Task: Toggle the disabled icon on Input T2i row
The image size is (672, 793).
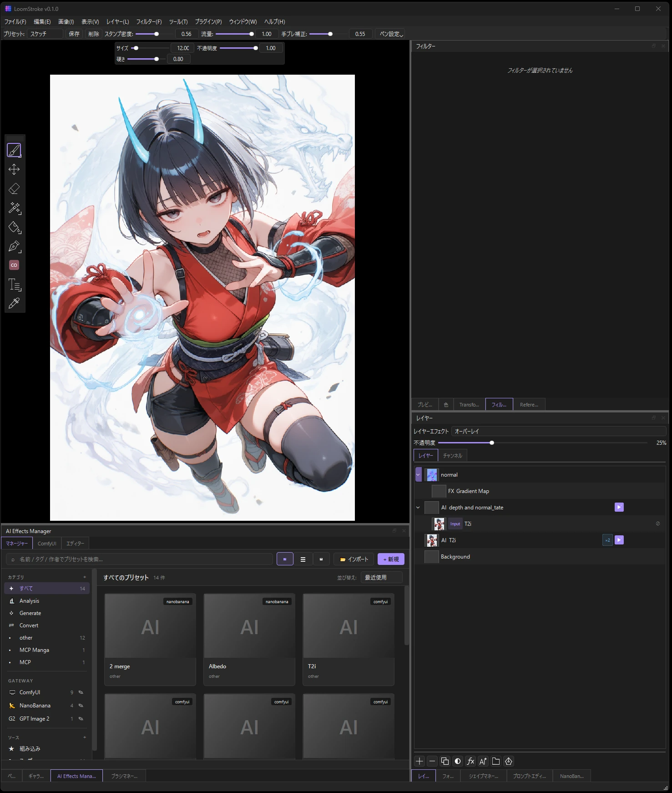Action: [658, 524]
